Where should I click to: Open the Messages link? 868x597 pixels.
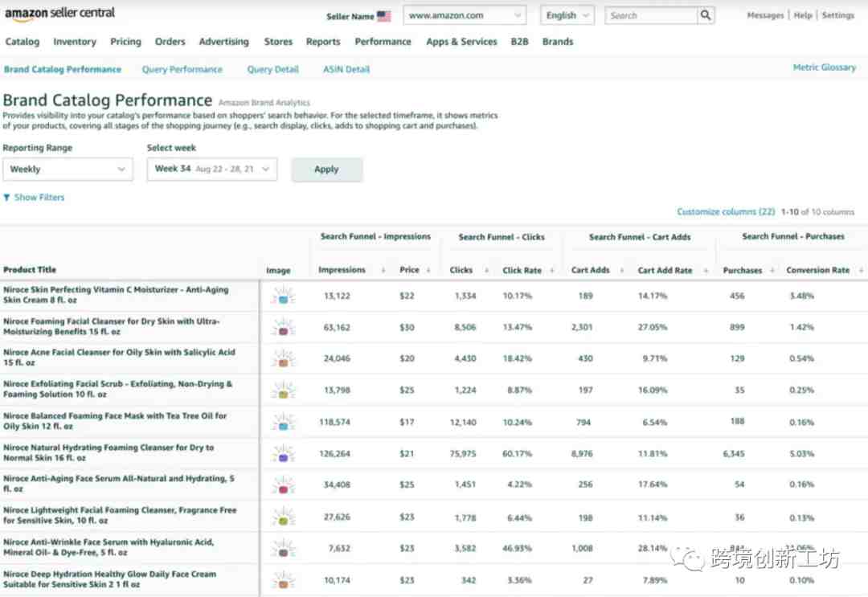pyautogui.click(x=765, y=15)
